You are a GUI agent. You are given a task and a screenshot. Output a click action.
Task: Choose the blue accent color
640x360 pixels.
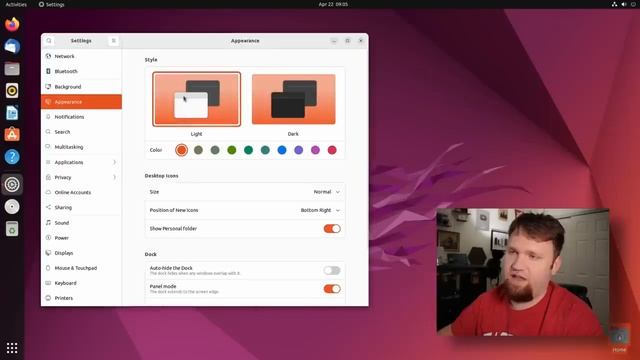click(282, 150)
